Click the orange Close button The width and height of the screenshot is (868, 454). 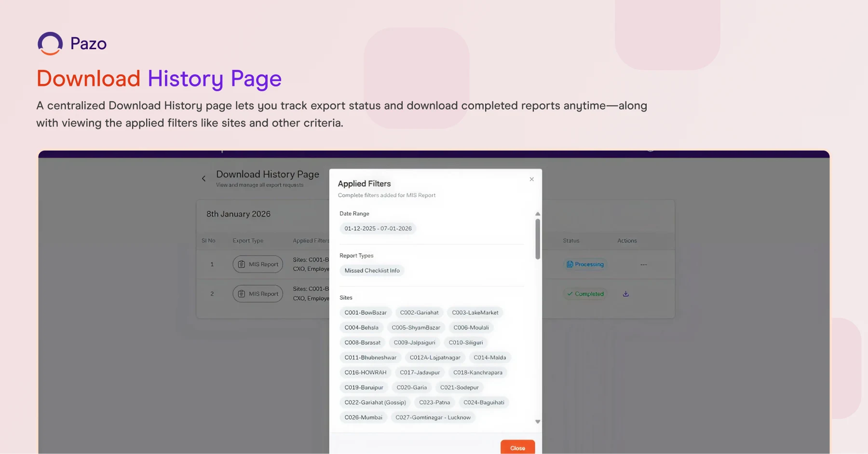pyautogui.click(x=517, y=447)
